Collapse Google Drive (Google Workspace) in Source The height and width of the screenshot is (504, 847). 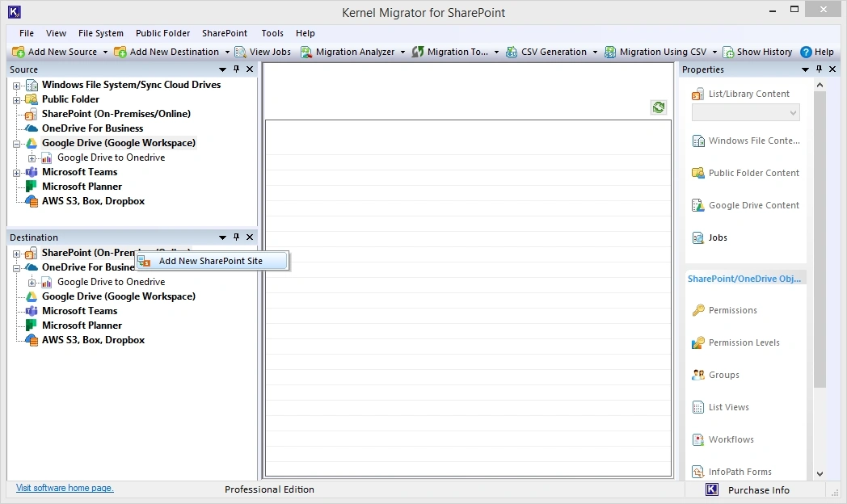[17, 144]
